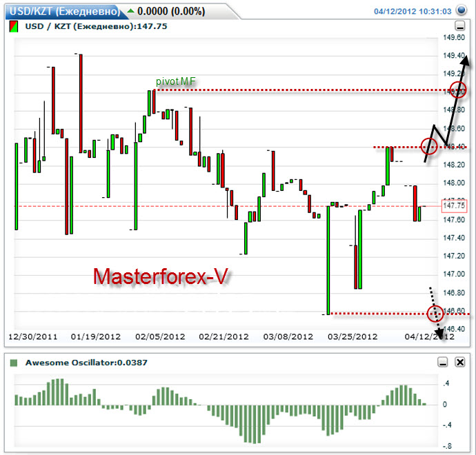
Task: Click the 04/12/2012 10:31:03 timestamp
Action: [413, 12]
